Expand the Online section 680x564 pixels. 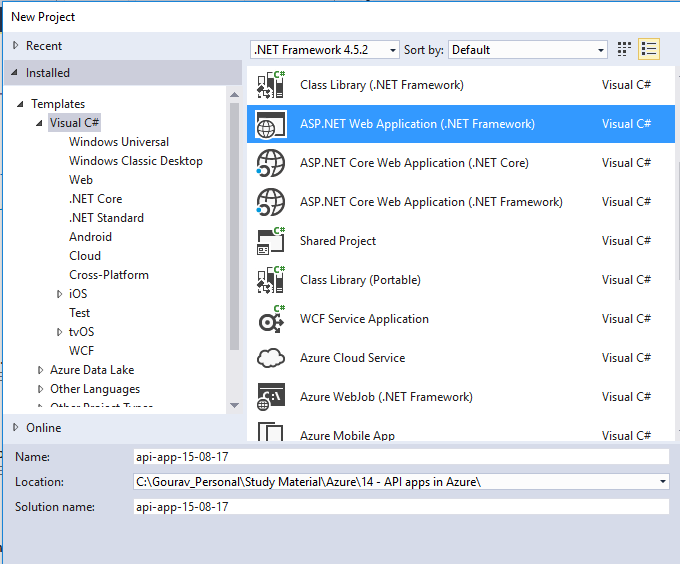coord(16,428)
